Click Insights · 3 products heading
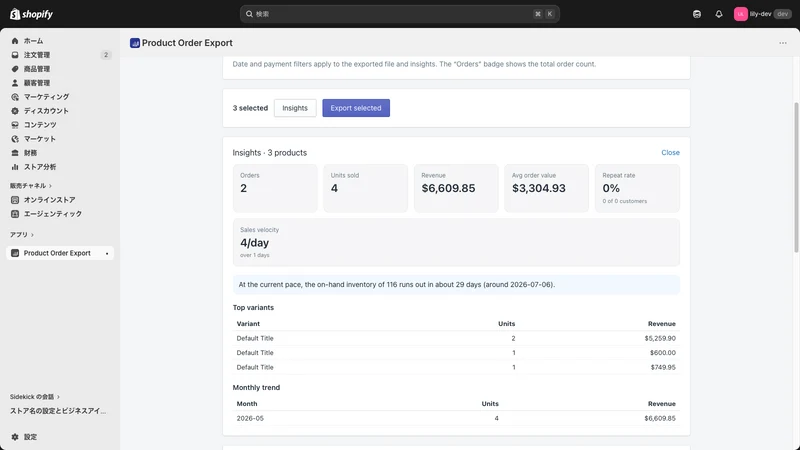800x450 pixels. (x=270, y=153)
